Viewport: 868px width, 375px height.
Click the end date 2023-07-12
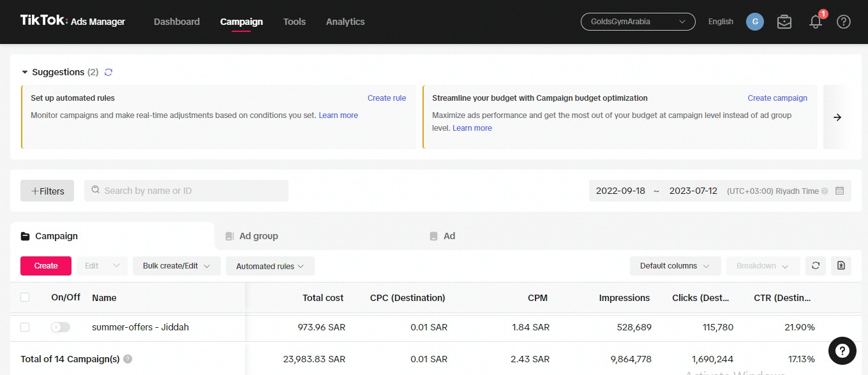pos(693,191)
